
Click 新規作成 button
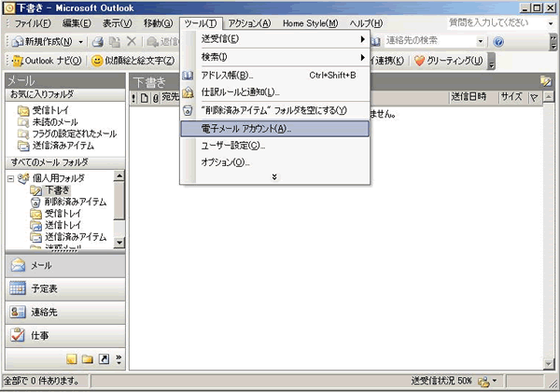42,42
